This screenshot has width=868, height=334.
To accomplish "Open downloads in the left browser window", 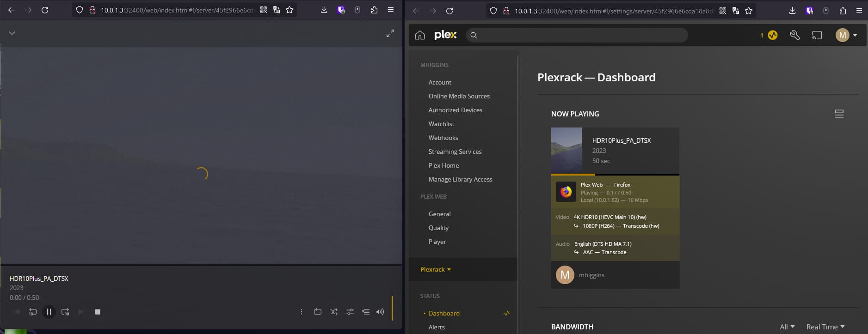I will pos(324,10).
